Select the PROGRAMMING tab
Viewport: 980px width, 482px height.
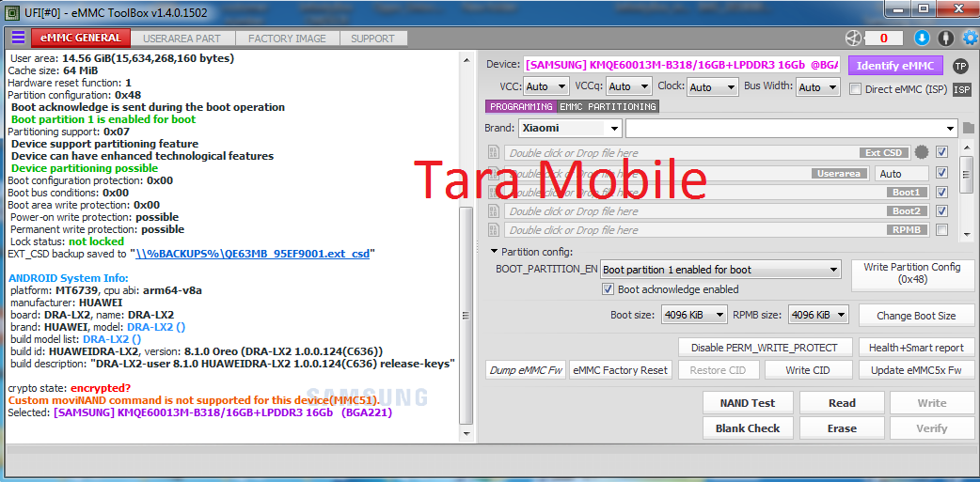coord(521,107)
